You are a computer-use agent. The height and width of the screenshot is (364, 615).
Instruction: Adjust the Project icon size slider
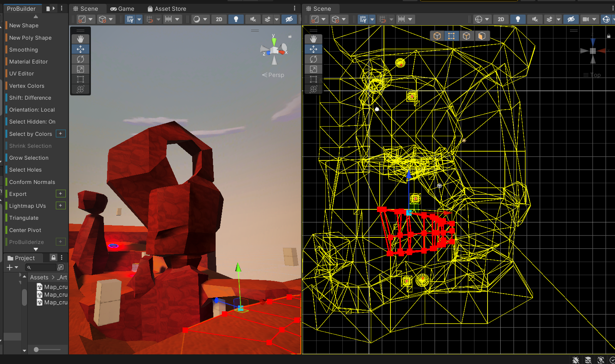coord(47,349)
